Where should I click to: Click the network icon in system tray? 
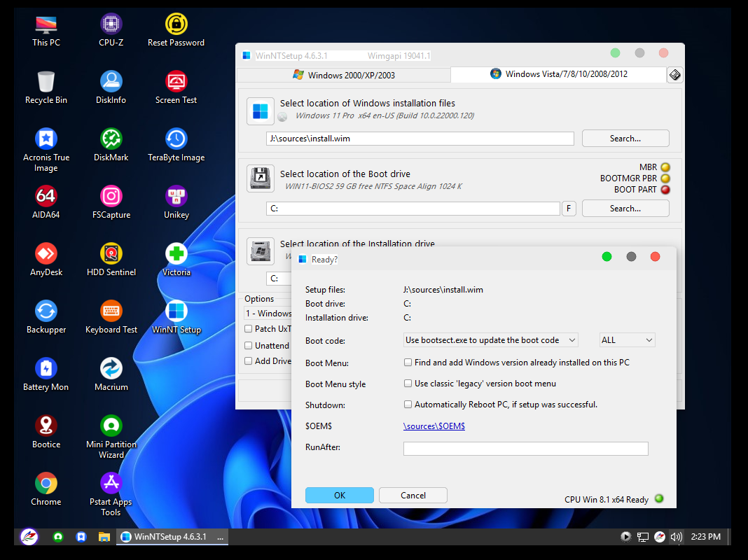click(x=642, y=537)
